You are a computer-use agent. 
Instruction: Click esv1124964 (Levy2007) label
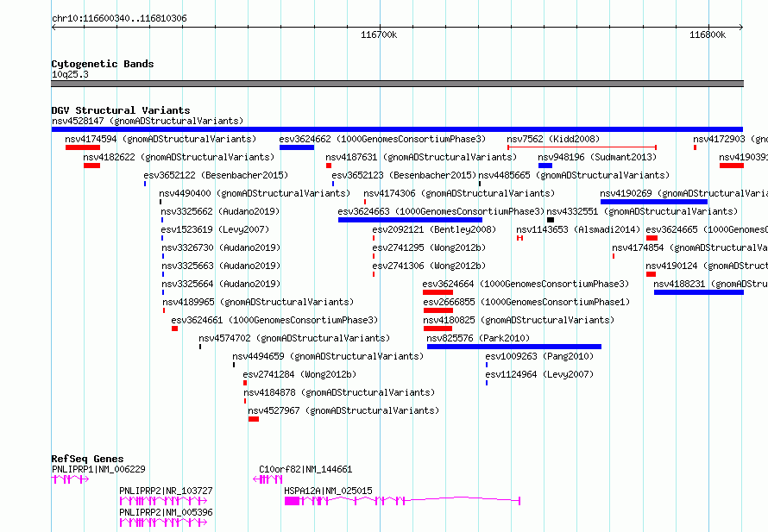coord(539,374)
